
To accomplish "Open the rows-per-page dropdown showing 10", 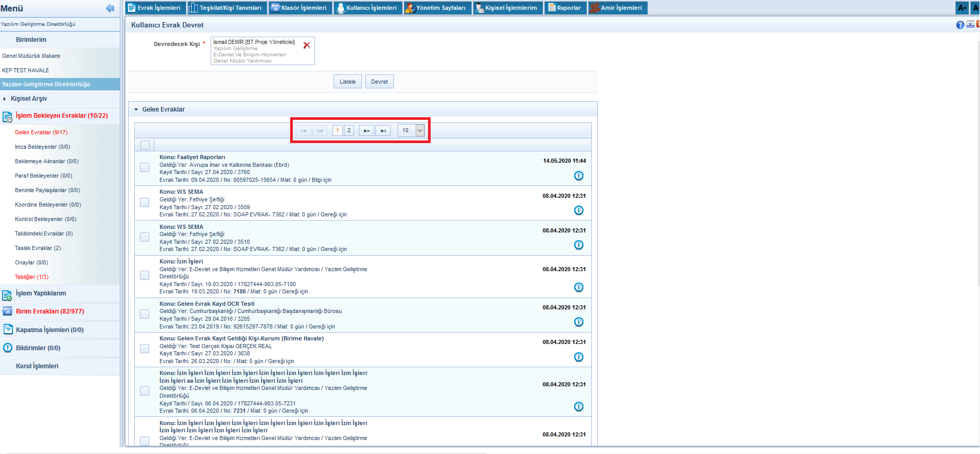I will (419, 131).
